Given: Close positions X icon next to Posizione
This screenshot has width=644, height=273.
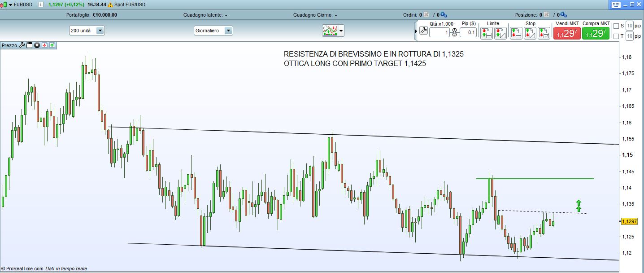Looking at the screenshot, I should 546,15.
